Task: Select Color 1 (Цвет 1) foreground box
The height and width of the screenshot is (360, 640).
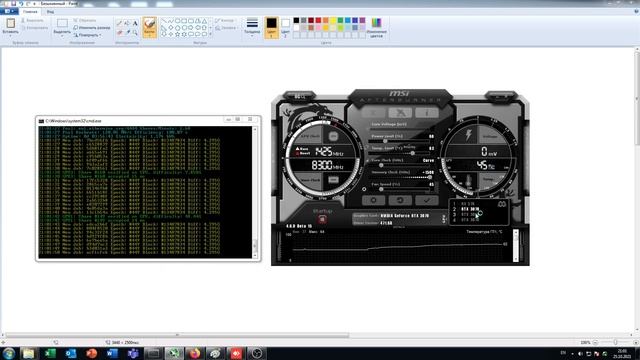Action: pyautogui.click(x=271, y=27)
